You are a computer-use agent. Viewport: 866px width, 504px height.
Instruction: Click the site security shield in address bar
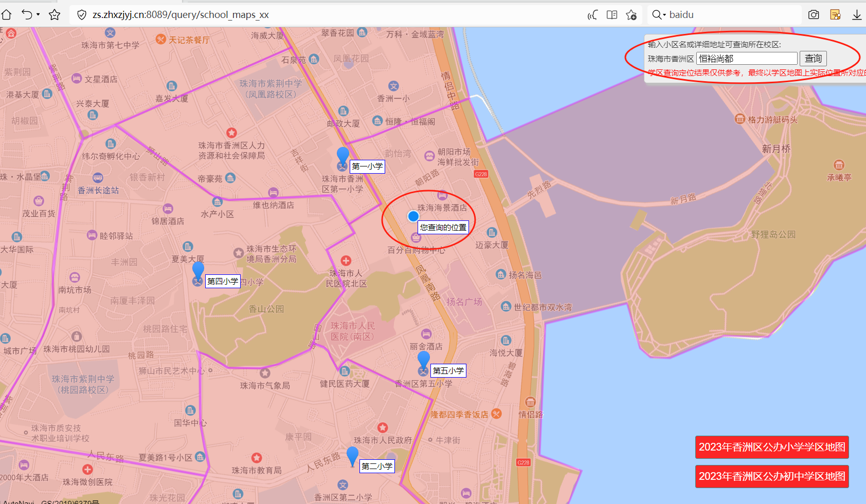(x=81, y=14)
